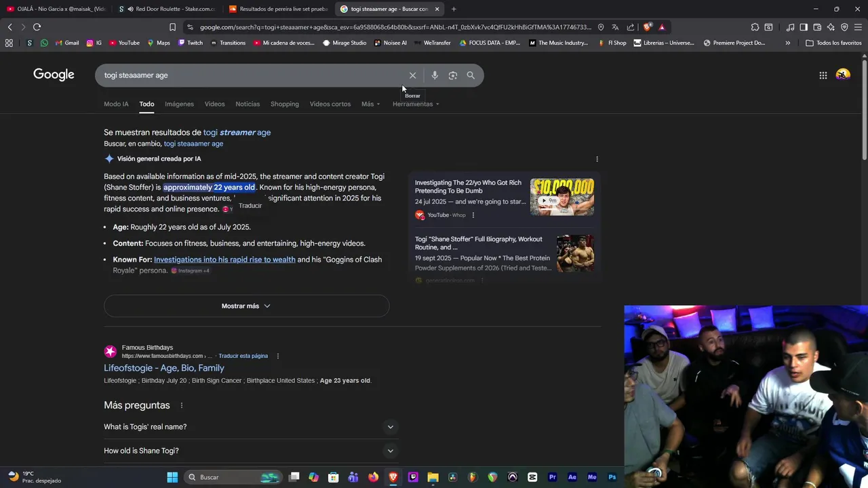Open Brave Shields lion icon

coord(648,27)
